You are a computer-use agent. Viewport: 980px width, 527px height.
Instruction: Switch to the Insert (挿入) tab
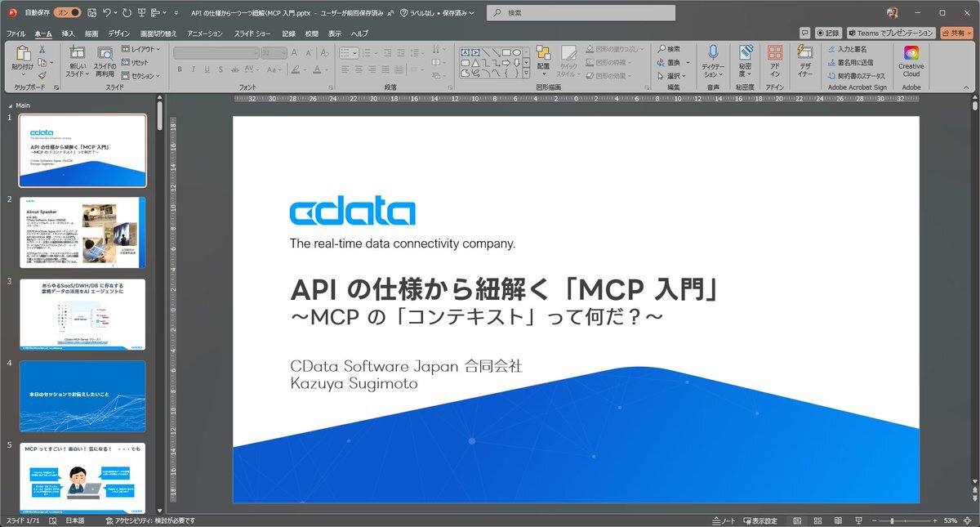69,33
